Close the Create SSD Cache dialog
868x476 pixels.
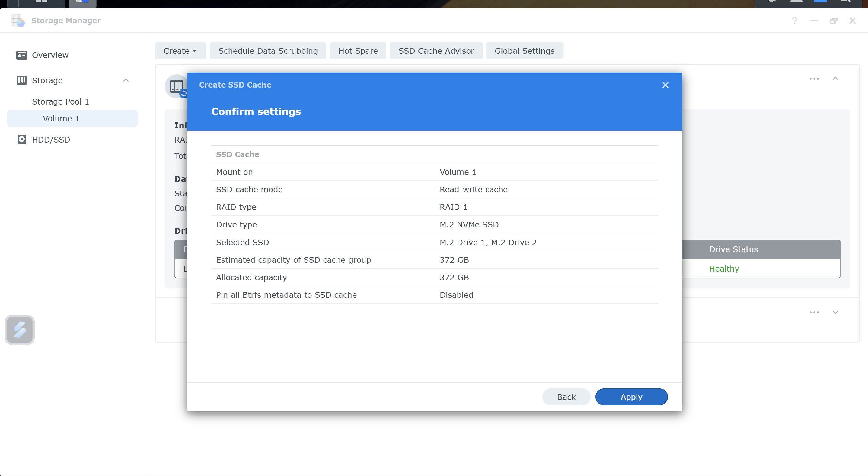click(665, 85)
